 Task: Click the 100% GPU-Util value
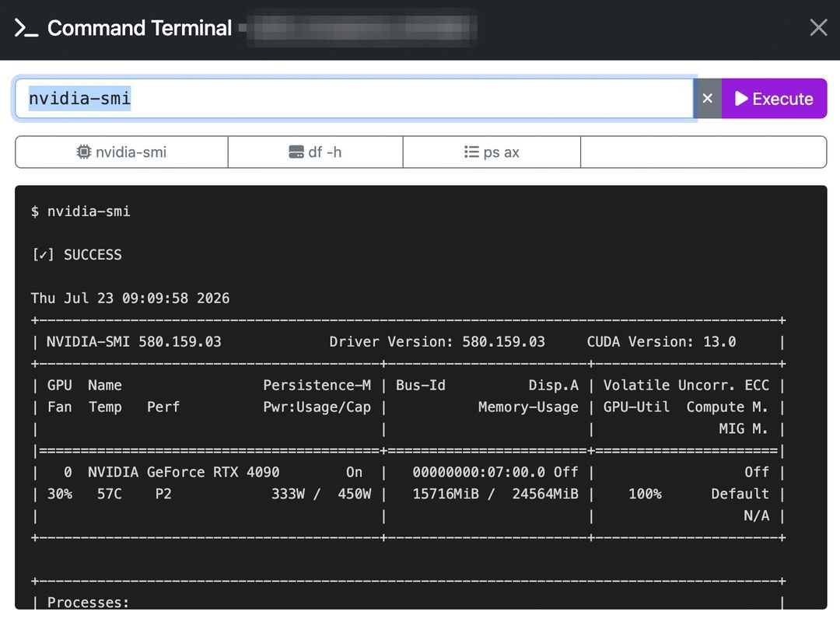click(x=645, y=494)
